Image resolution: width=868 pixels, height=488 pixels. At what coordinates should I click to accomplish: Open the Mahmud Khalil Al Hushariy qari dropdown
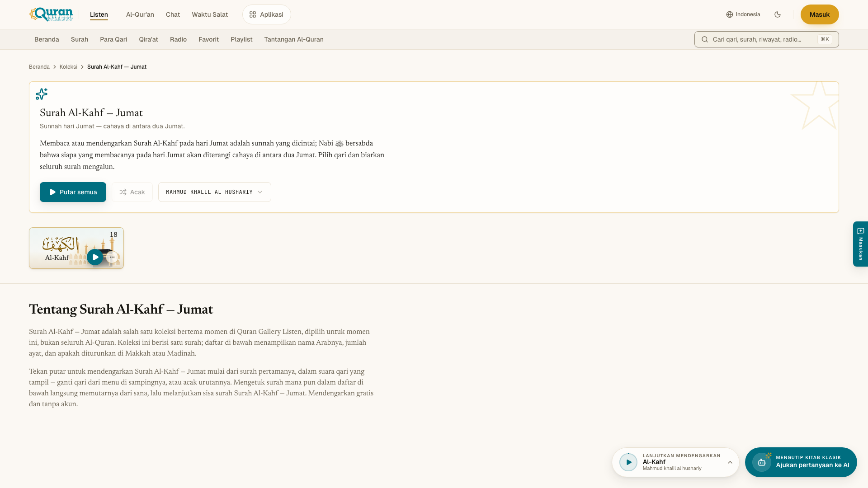[x=215, y=192]
